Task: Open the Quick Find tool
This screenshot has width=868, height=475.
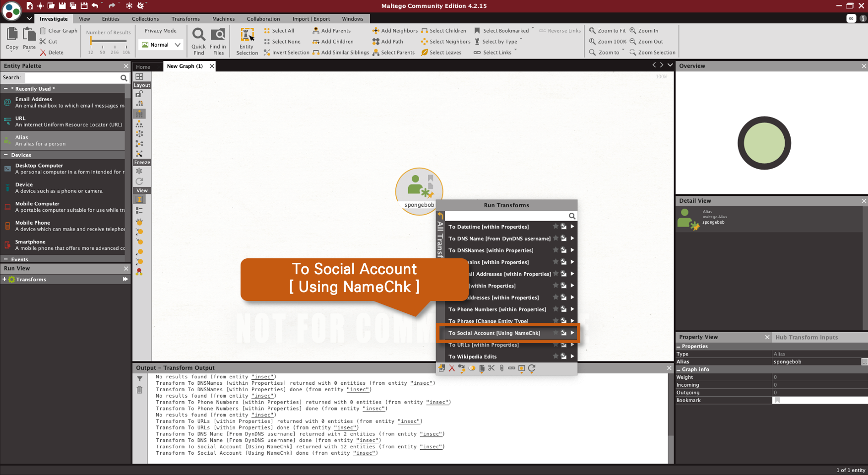Action: [198, 42]
